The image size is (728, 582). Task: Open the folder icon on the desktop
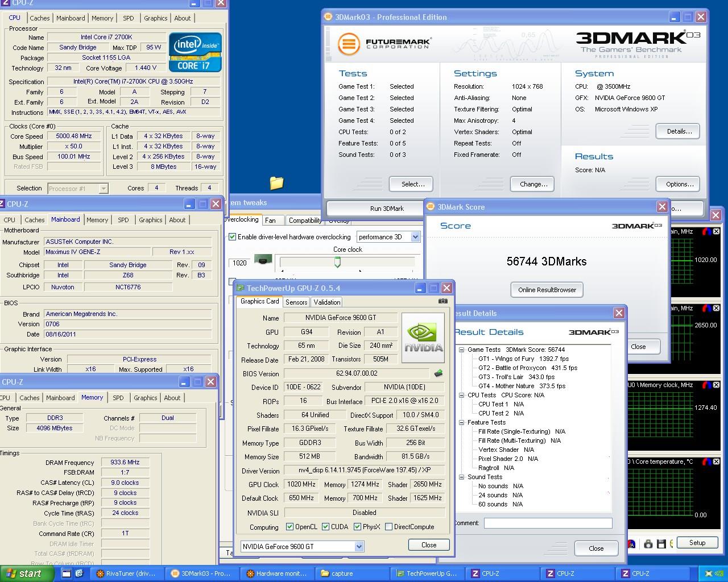tap(276, 182)
